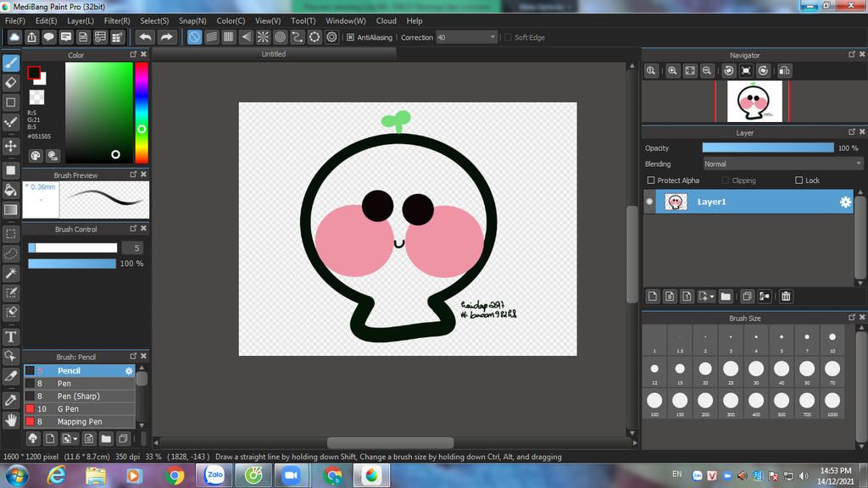Click the hue spectrum bar

click(142, 113)
